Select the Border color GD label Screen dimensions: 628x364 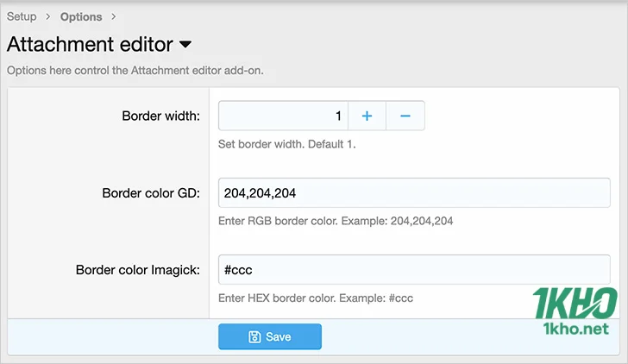[151, 193]
